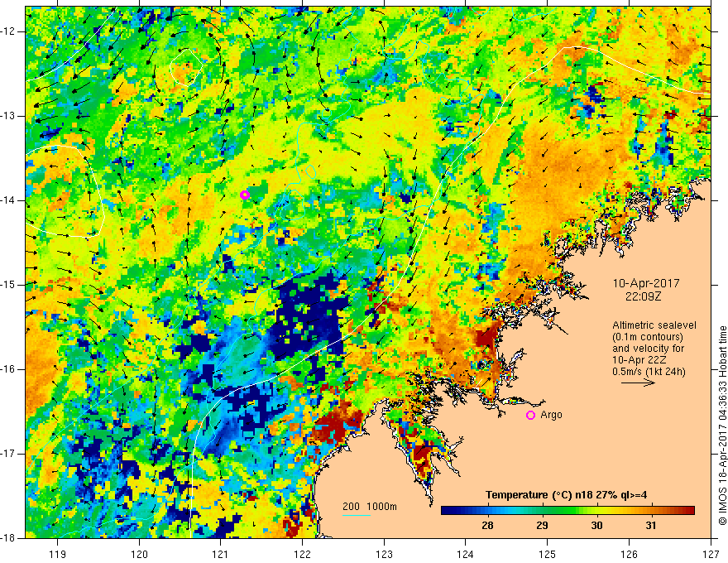Image resolution: width=728 pixels, height=563 pixels.
Task: Click "Altimetric sealevel" caption text
Action: click(654, 325)
